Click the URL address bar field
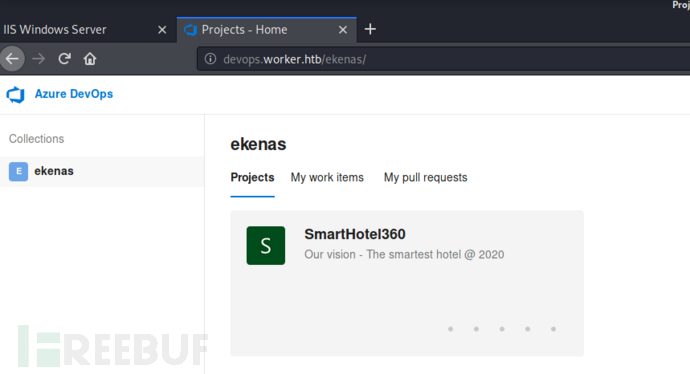The height and width of the screenshot is (374, 690). 443,59
